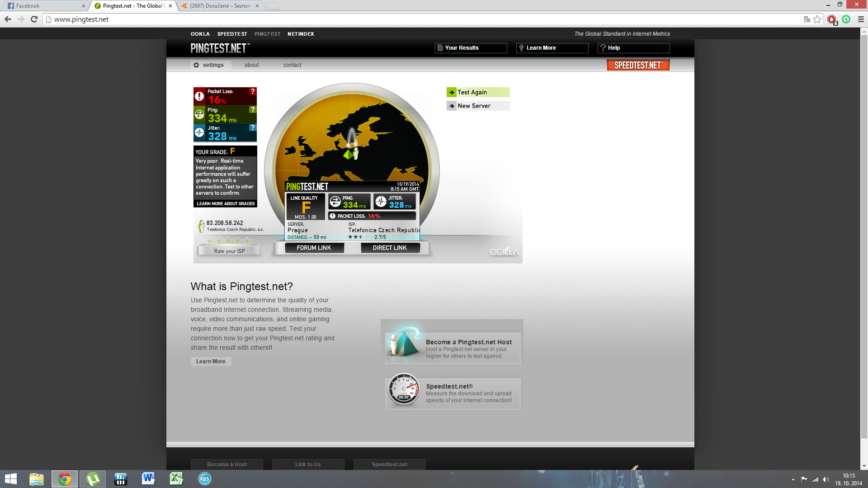Click the footer Become a Host button

click(227, 465)
